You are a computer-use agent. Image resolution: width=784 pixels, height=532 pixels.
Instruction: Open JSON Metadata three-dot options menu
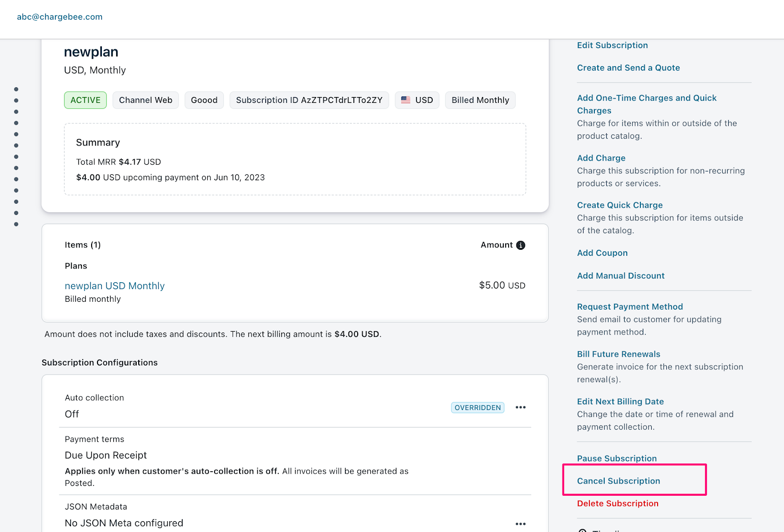520,524
